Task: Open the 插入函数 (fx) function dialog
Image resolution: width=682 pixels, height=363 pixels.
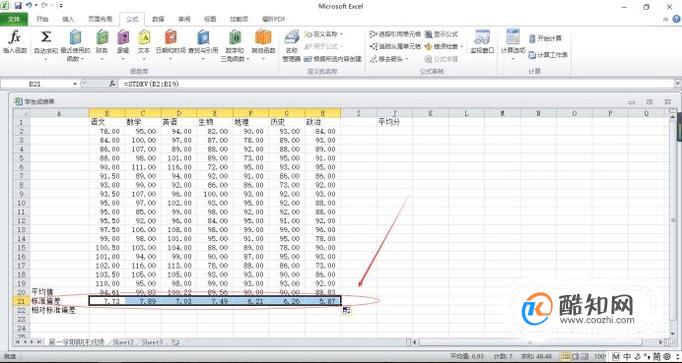Action: tap(15, 42)
